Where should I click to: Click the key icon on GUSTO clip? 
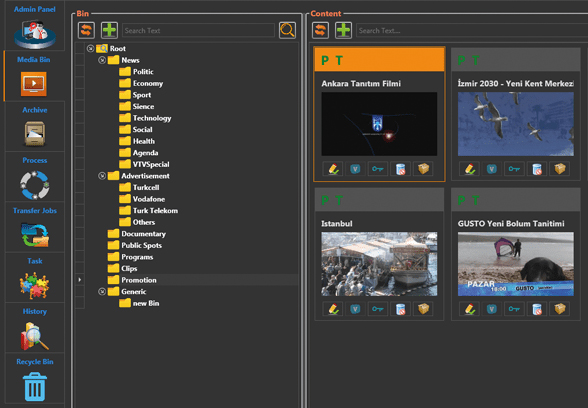click(x=514, y=309)
